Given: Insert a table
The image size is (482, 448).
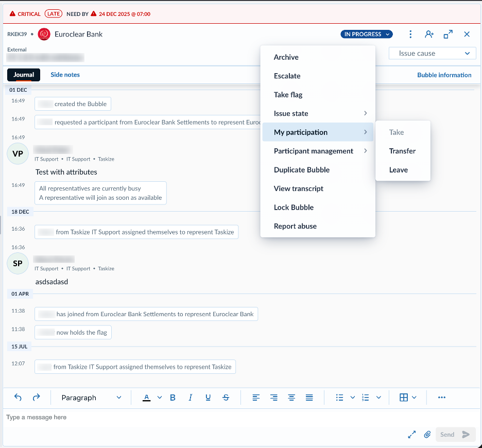Looking at the screenshot, I should [x=404, y=398].
